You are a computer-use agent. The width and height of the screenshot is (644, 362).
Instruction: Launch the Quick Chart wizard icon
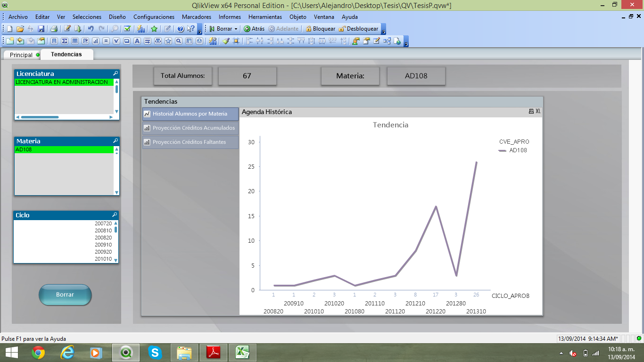[x=141, y=29]
